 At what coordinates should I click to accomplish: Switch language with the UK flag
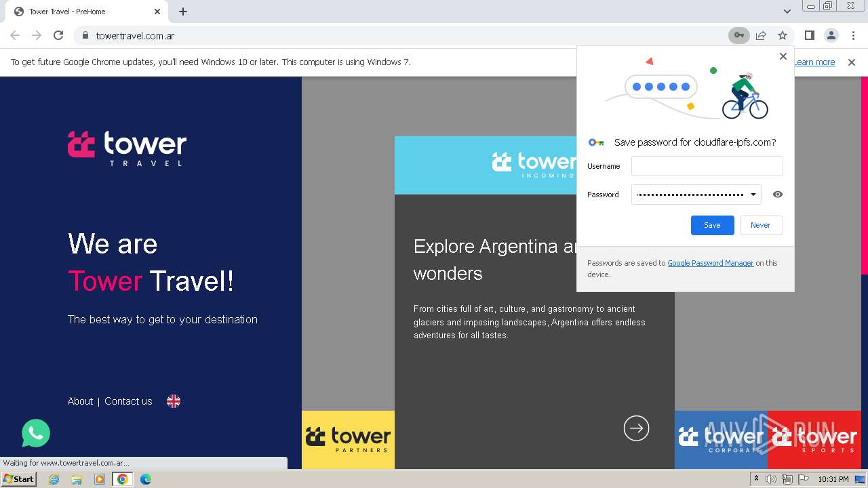point(174,401)
